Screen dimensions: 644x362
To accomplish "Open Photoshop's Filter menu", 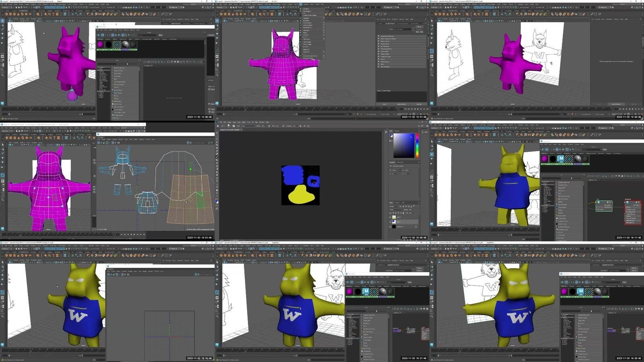I will click(248, 122).
